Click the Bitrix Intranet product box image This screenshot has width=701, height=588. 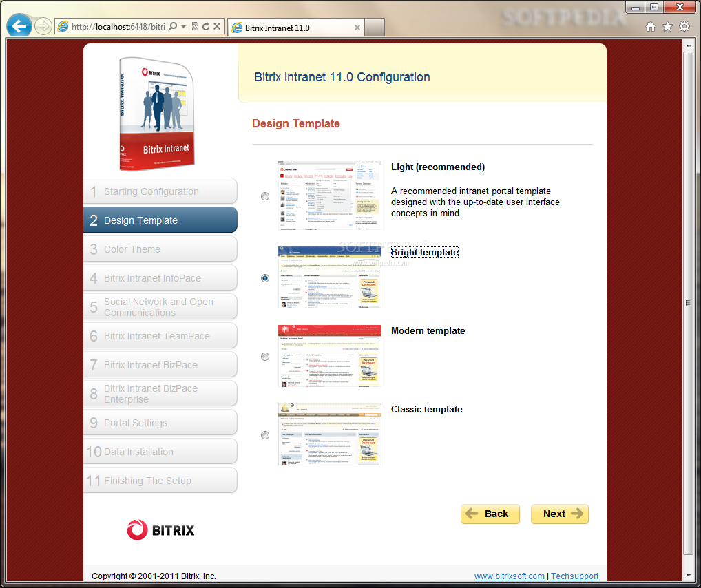coord(157,114)
